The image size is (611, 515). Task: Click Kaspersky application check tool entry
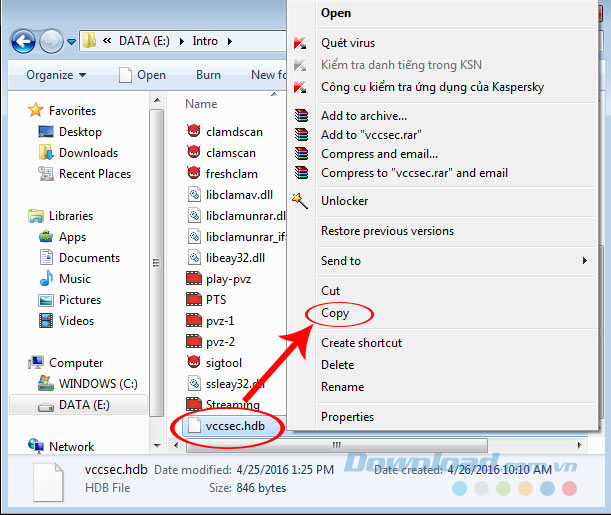tap(432, 87)
